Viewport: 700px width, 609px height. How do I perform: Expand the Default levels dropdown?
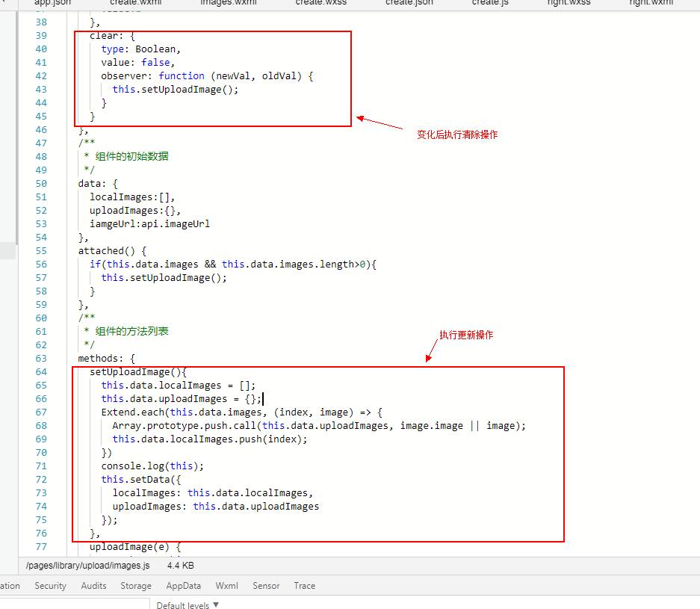(x=188, y=605)
